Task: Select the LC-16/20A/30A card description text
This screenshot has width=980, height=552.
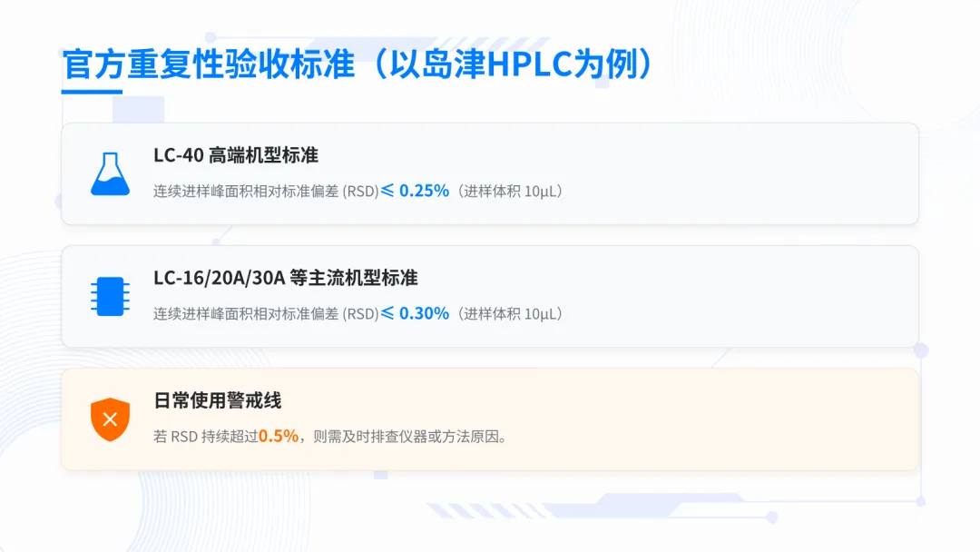Action: [358, 313]
